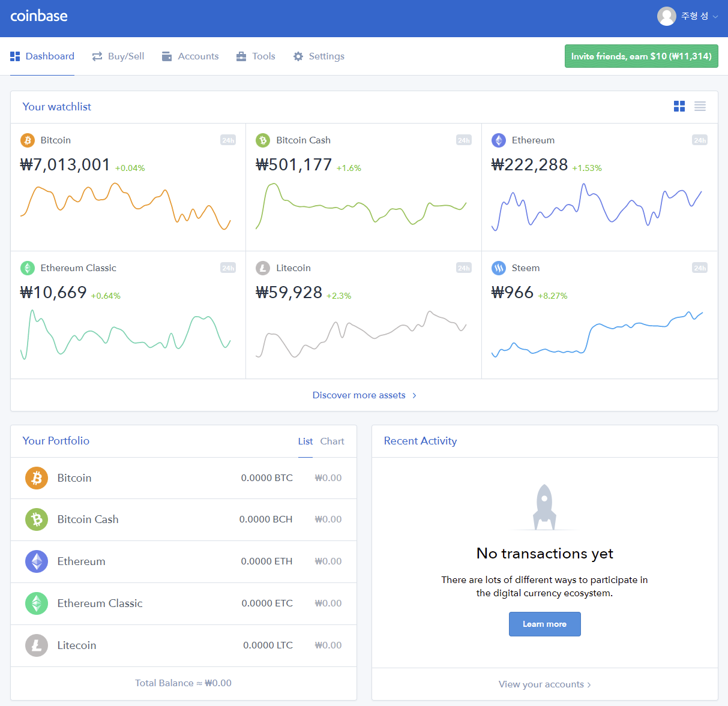Click the user profile avatar

click(667, 16)
